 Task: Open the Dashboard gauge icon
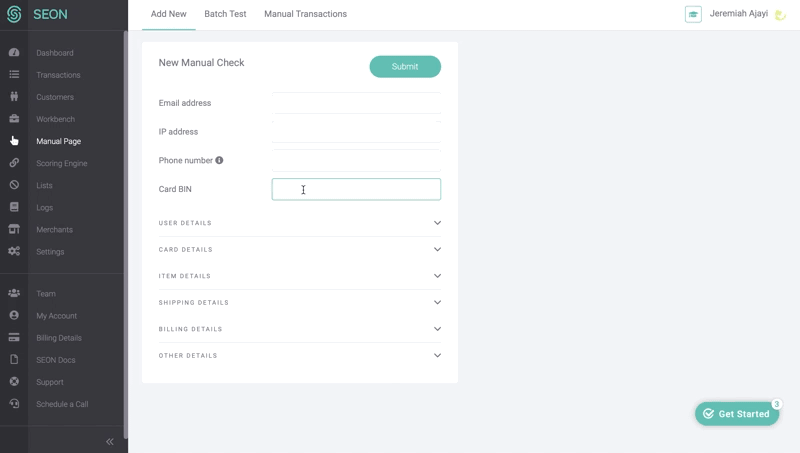tap(14, 53)
